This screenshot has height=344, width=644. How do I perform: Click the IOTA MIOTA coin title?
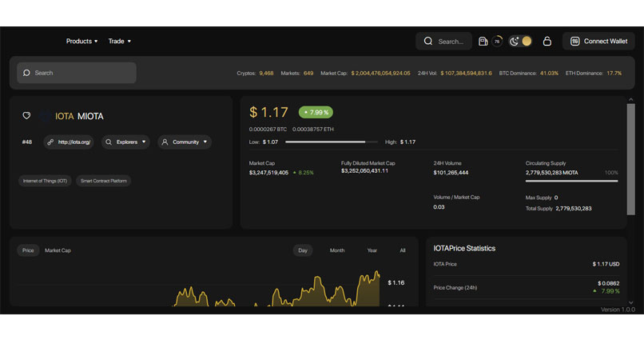click(79, 116)
